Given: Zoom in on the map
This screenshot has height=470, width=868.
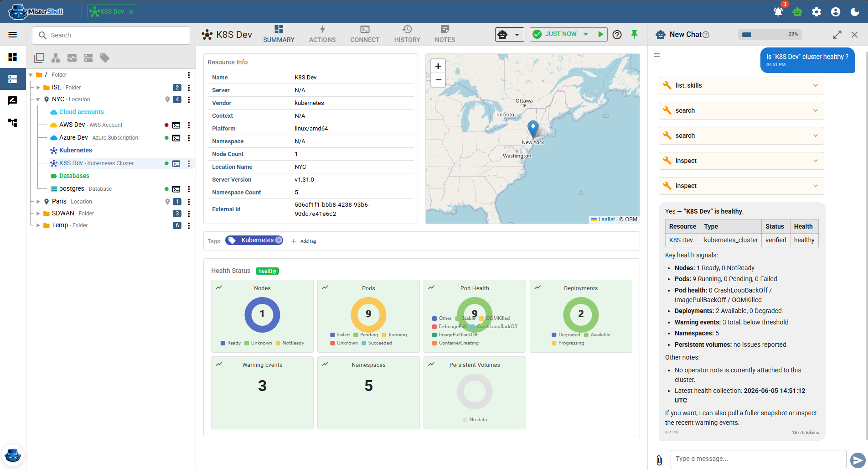Looking at the screenshot, I should click(438, 66).
